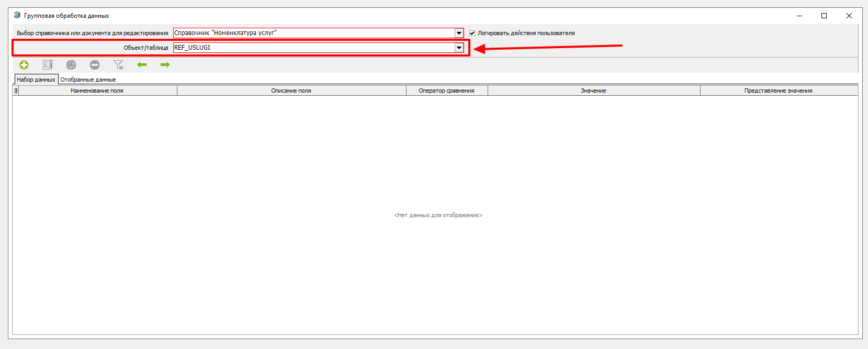Viewport: 868px width, 349px height.
Task: Click the window title bar app icon
Action: (x=17, y=15)
